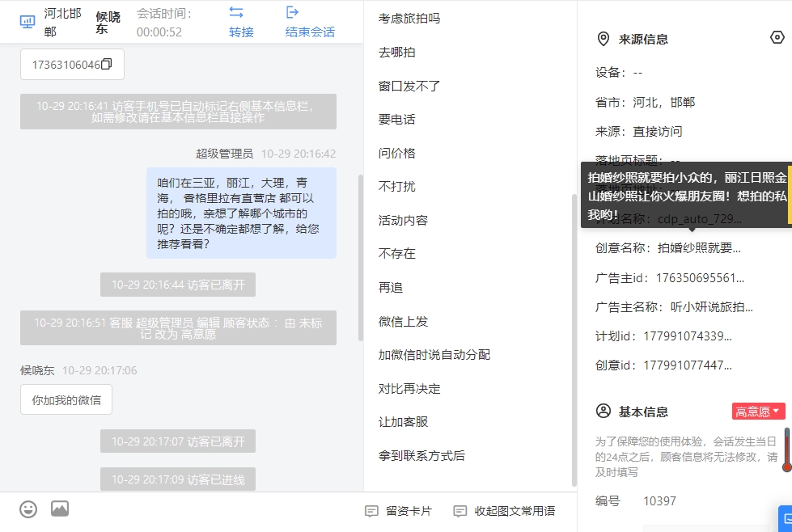Select quick reply 问价格
792x532 pixels.
(396, 153)
